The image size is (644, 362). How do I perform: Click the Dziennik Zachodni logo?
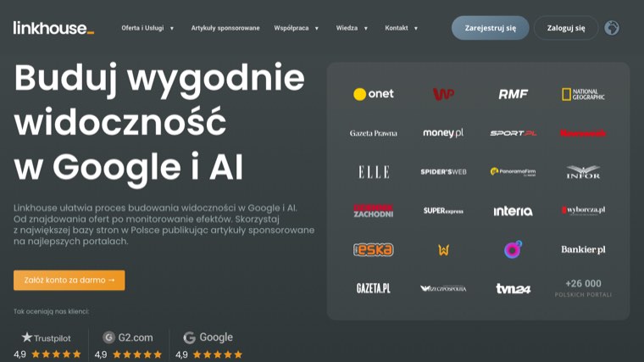374,211
